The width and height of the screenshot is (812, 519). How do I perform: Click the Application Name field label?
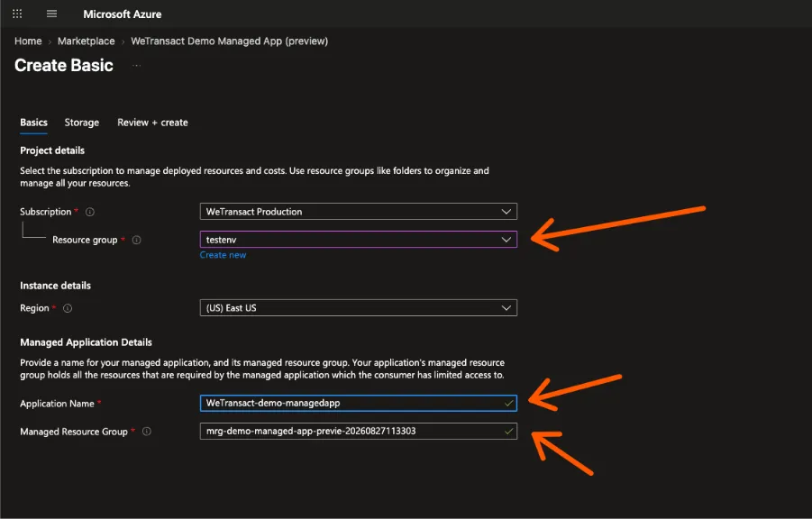[x=57, y=404]
